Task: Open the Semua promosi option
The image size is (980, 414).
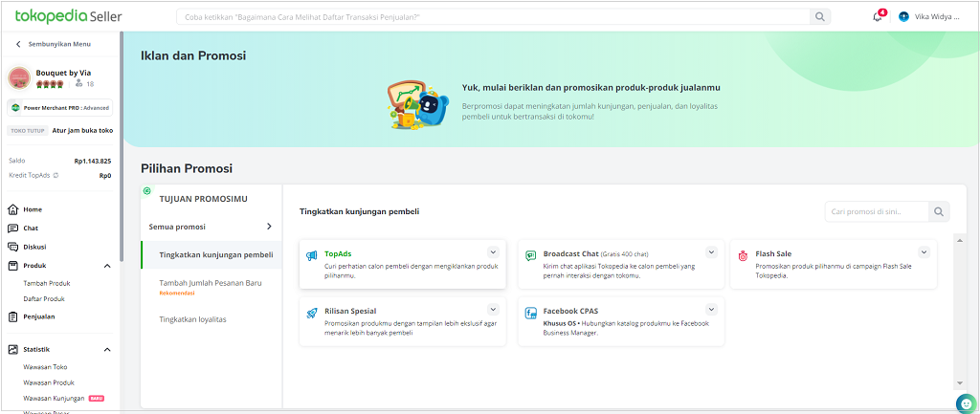Action: click(212, 227)
